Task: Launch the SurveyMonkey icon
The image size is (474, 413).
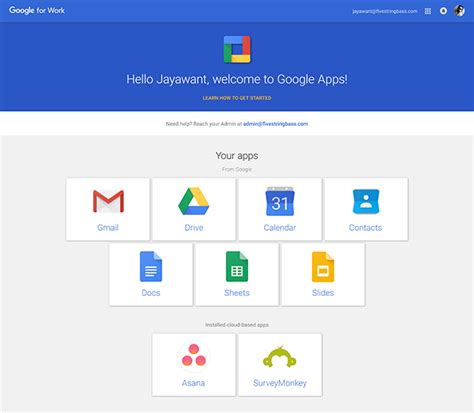Action: (x=280, y=357)
